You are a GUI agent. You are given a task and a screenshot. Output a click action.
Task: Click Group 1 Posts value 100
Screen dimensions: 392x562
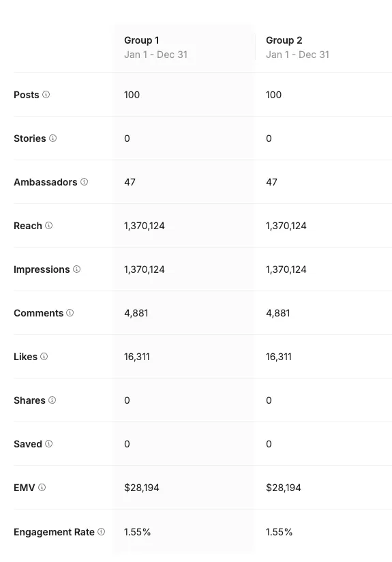[x=132, y=95]
